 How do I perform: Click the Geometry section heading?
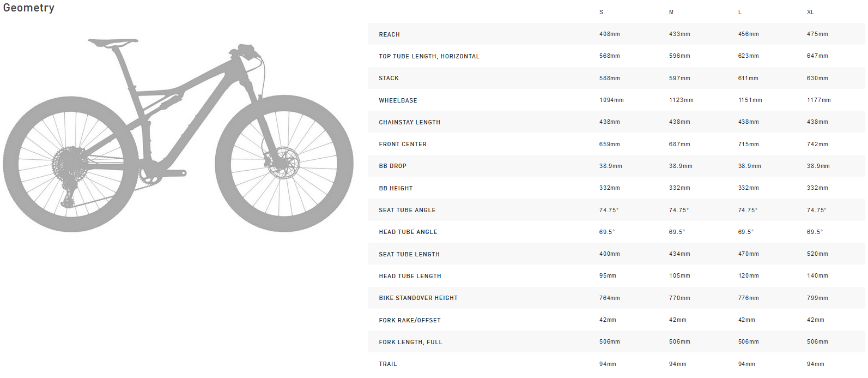(x=29, y=8)
